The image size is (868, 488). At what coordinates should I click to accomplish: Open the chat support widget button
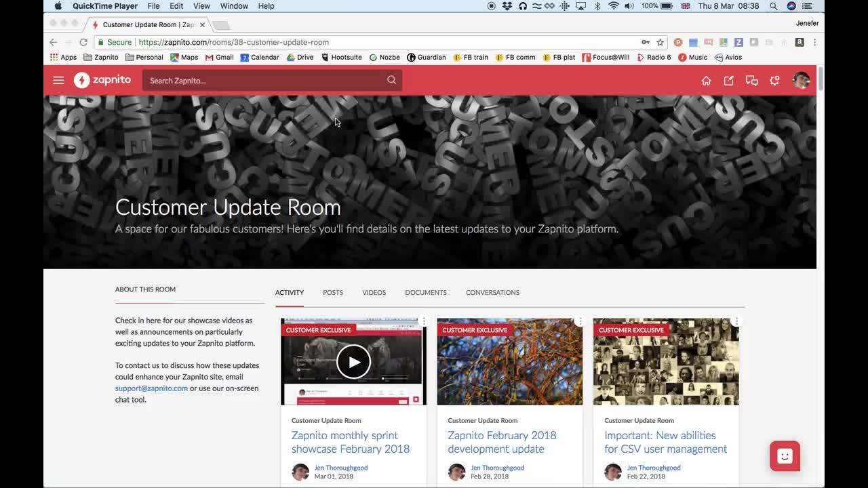(785, 456)
